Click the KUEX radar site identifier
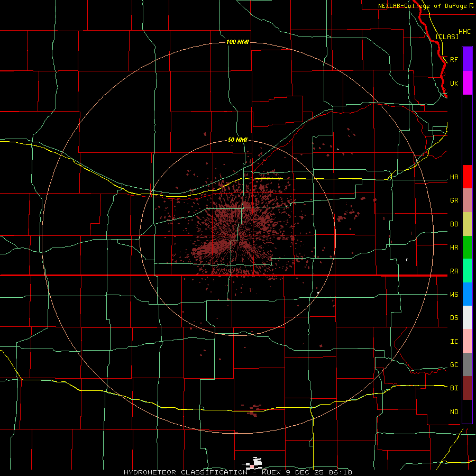This screenshot has height=476, width=476. [272, 472]
